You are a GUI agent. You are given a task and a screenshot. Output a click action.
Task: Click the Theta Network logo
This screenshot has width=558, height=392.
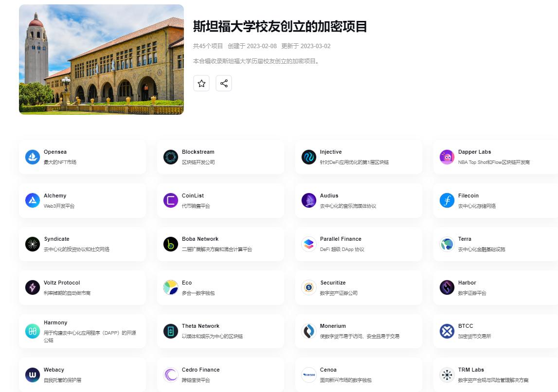pyautogui.click(x=171, y=331)
